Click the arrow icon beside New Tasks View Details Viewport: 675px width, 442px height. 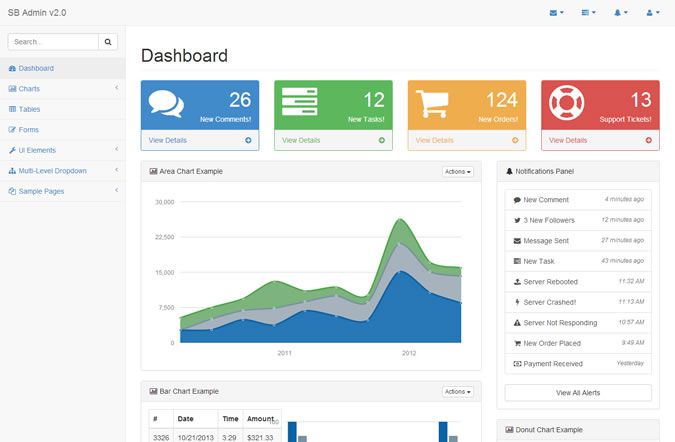[381, 140]
